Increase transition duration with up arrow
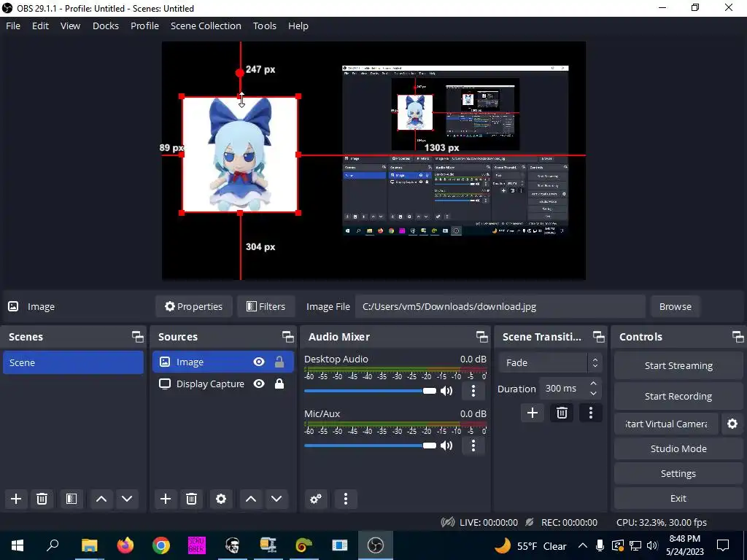 coord(593,384)
